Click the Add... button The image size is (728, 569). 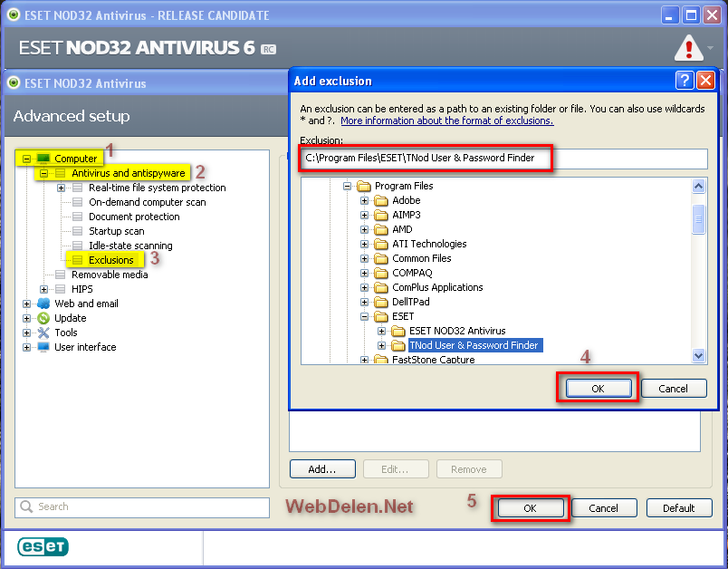[x=322, y=469]
